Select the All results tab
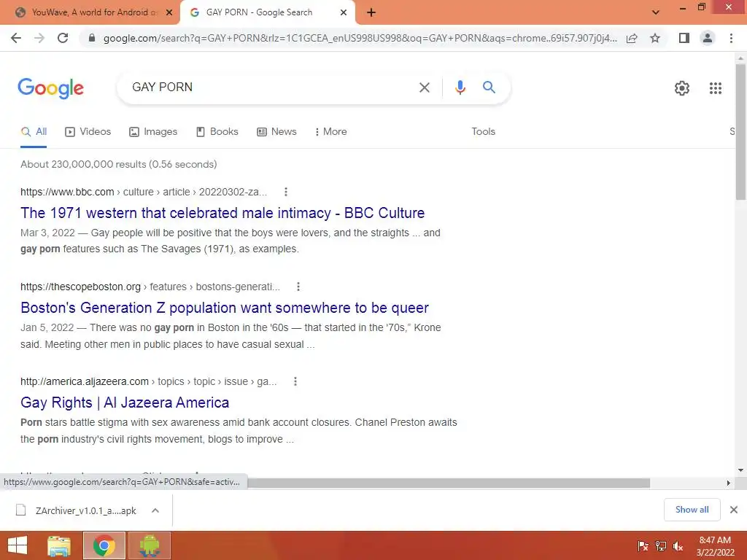747x560 pixels. click(34, 132)
